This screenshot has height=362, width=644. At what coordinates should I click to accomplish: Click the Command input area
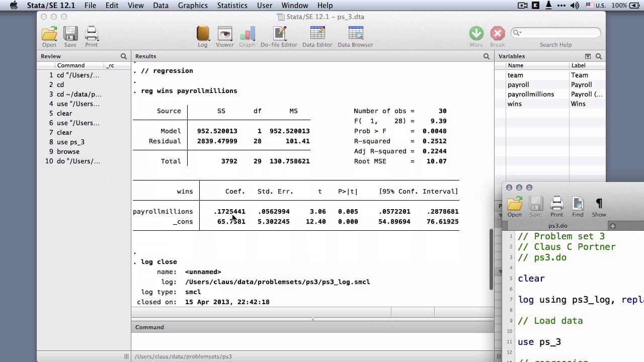312,342
